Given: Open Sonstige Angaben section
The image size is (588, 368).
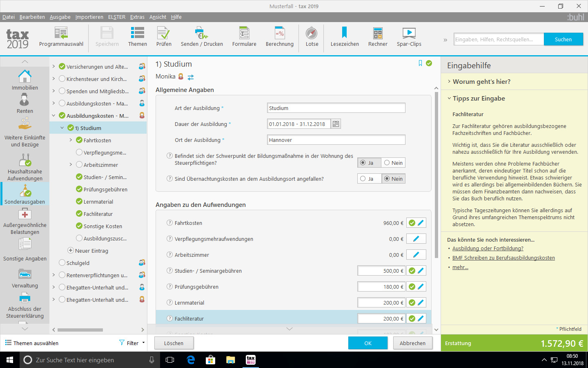Looking at the screenshot, I should [x=24, y=249].
